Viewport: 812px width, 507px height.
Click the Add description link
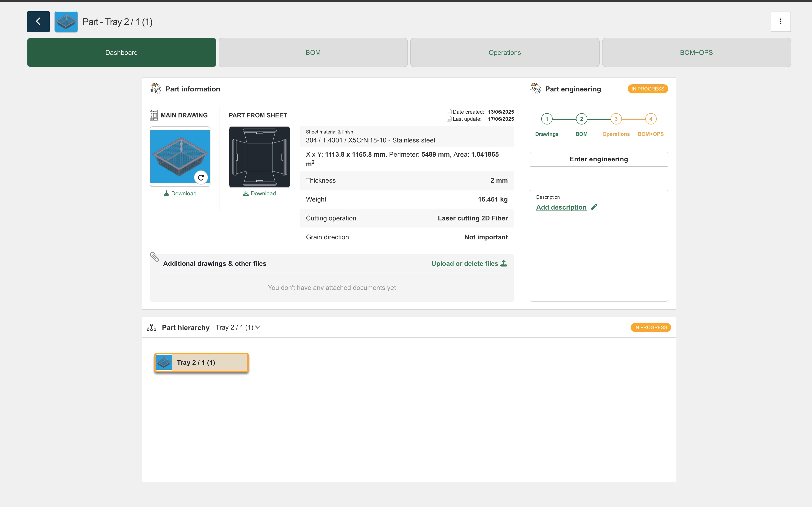click(561, 208)
